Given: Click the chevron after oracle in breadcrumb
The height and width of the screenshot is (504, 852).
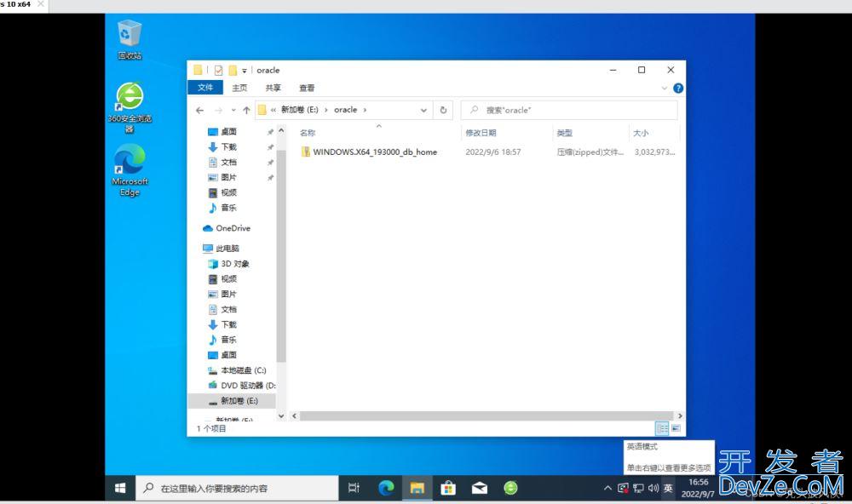Looking at the screenshot, I should click(x=365, y=111).
